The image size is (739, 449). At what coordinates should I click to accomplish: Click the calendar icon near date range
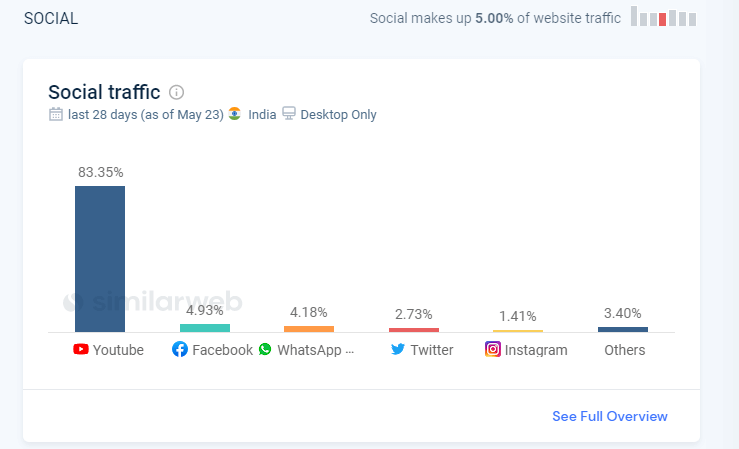pos(56,114)
